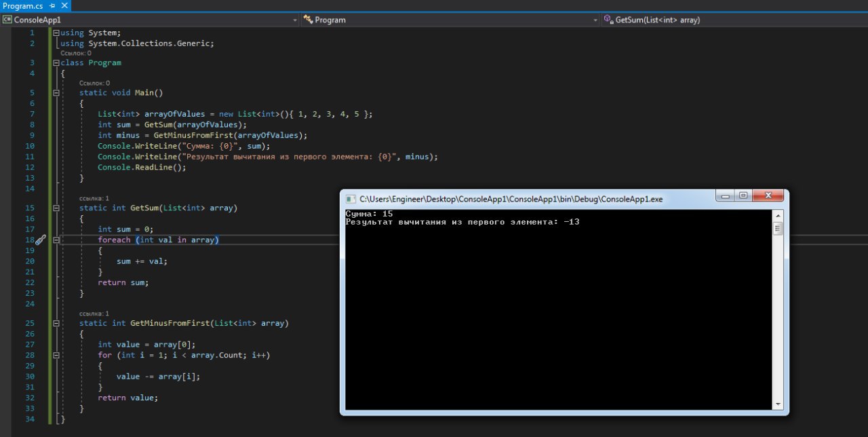Collapse the GetMinusFromFirst method outline

[x=56, y=323]
